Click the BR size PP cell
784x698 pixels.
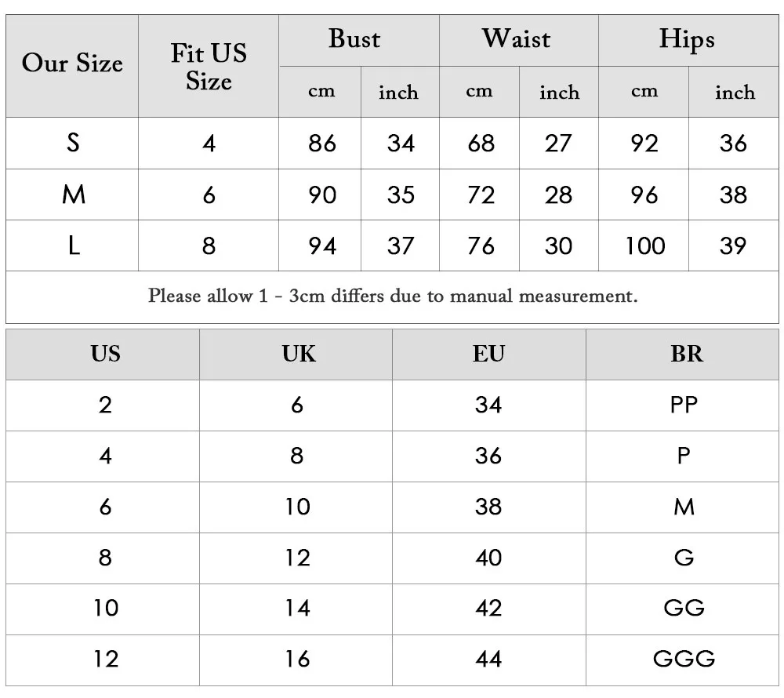point(684,405)
